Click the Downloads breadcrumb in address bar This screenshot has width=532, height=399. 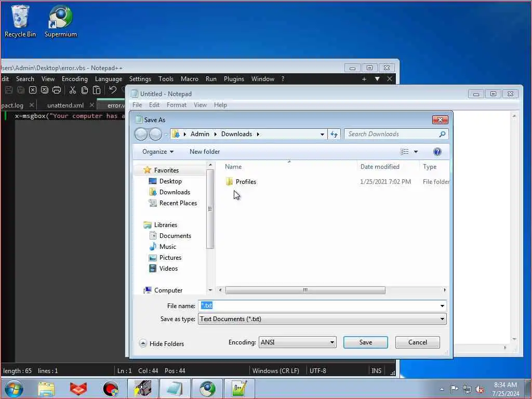(236, 135)
